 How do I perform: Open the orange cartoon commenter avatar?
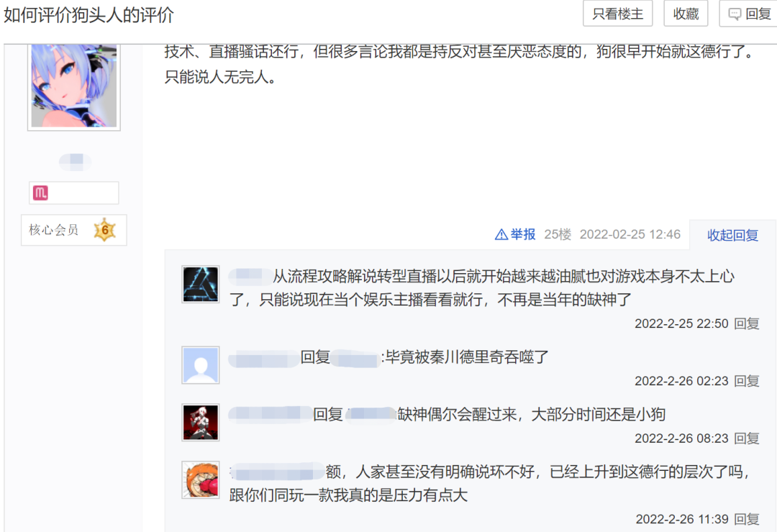coord(201,480)
